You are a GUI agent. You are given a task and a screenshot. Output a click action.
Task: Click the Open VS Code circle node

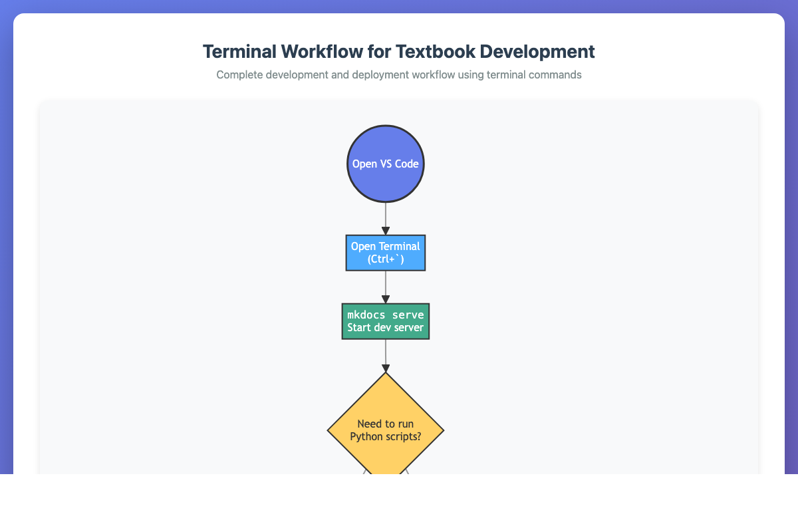[x=386, y=164]
